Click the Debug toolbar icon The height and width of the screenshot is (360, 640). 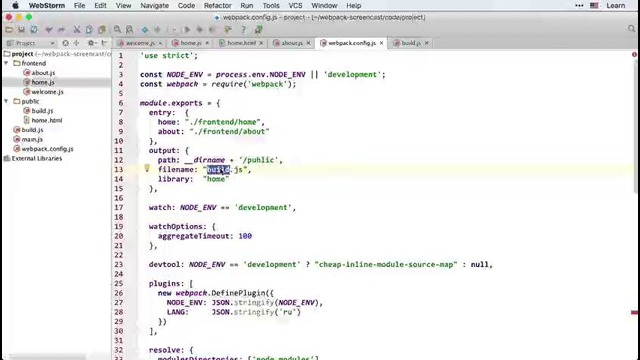(200, 30)
